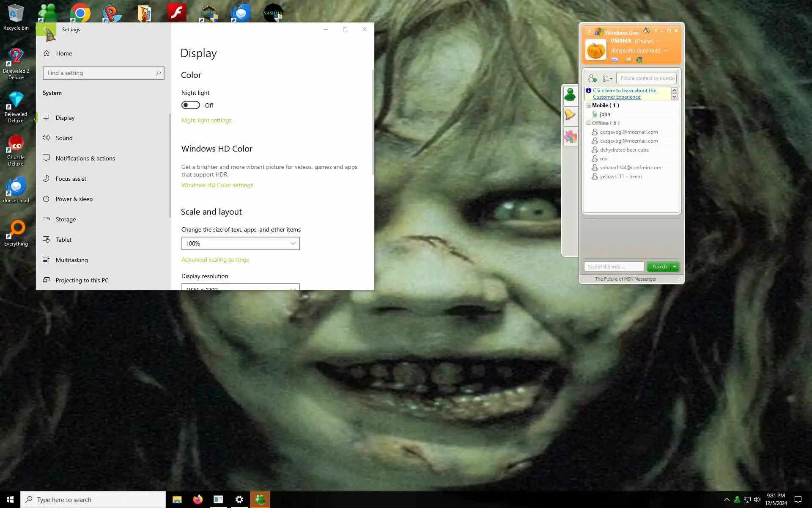Select Power & sleep in sidebar

pos(74,199)
